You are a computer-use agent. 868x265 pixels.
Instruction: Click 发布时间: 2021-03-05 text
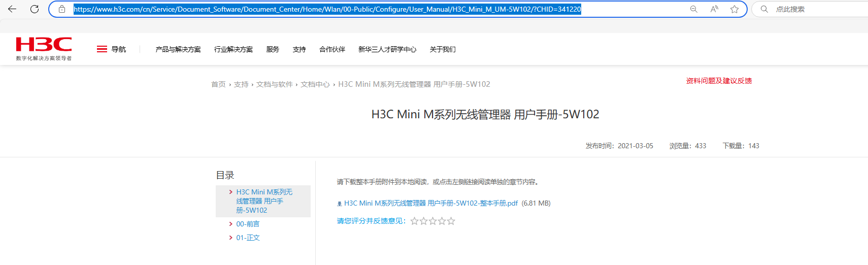[619, 146]
